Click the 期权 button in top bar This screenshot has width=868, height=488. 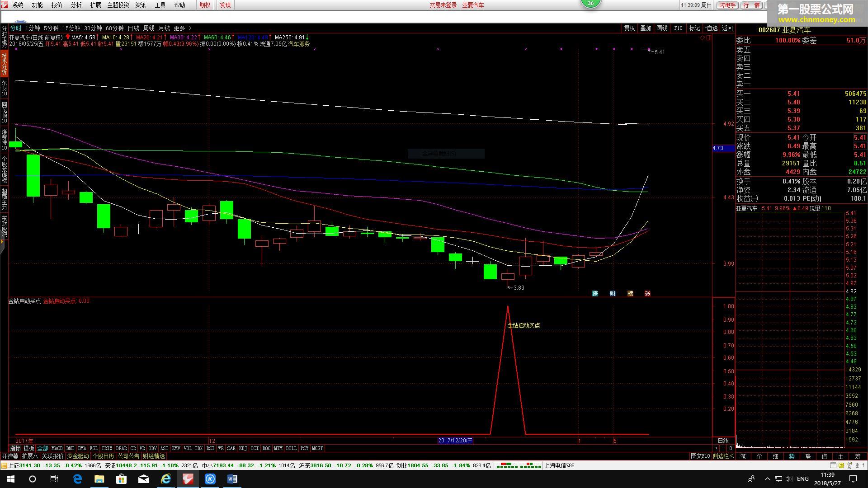pos(205,5)
